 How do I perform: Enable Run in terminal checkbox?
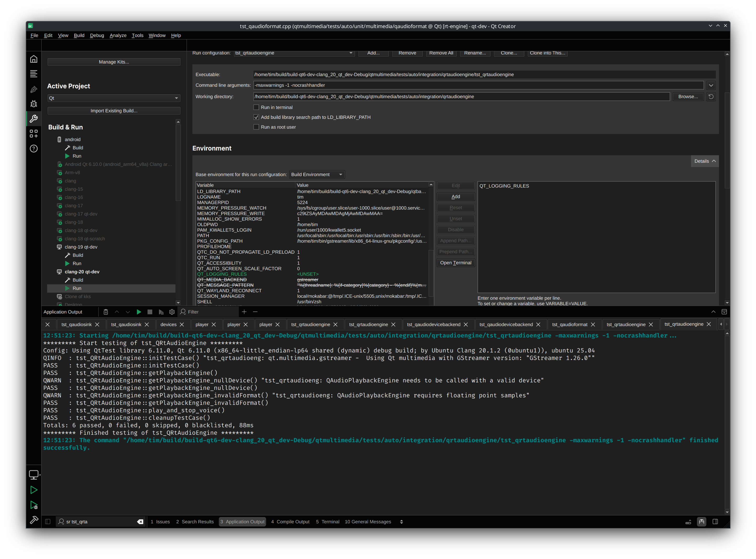[x=256, y=107]
